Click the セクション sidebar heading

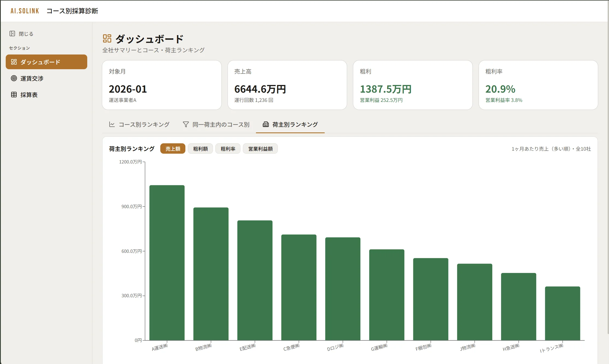(19, 48)
